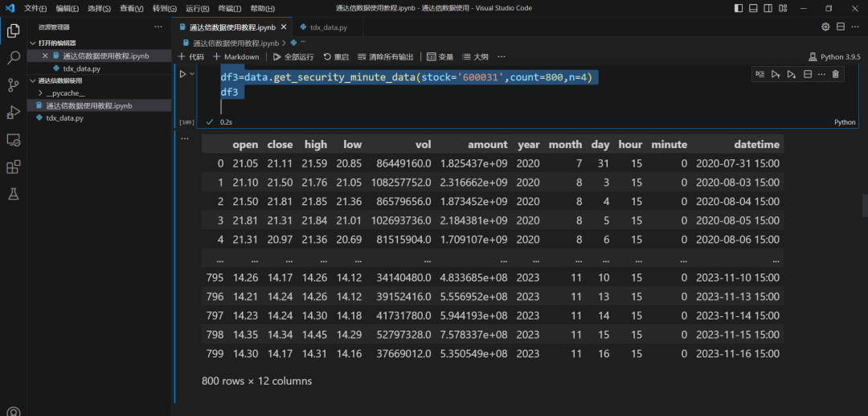Open the Search view in activity bar
The width and height of the screenshot is (868, 416).
point(14,58)
